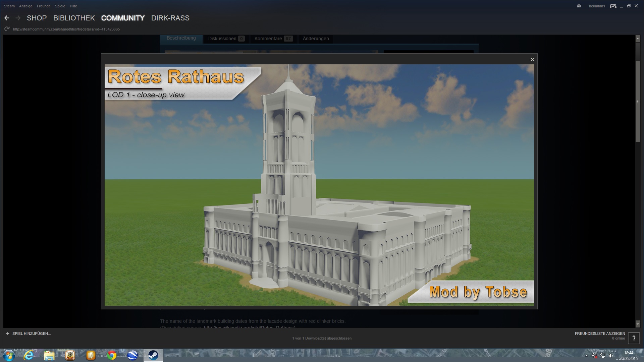Open the Steam menu

click(9, 6)
